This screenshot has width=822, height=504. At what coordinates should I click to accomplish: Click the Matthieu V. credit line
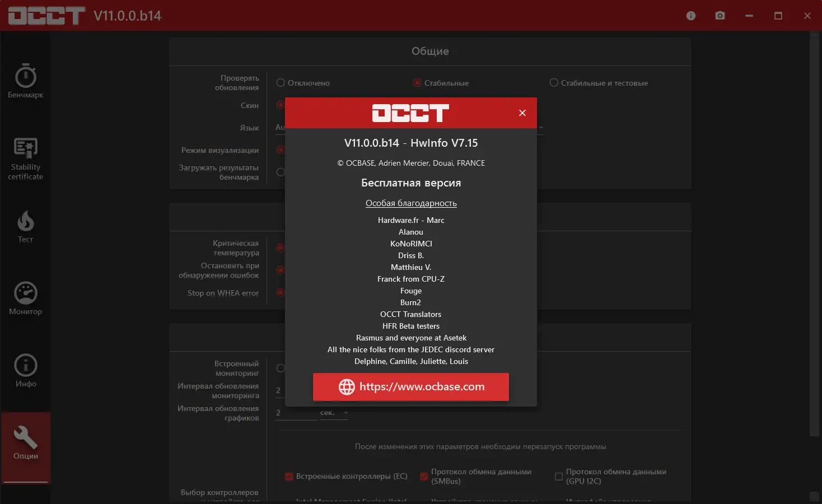coord(411,267)
